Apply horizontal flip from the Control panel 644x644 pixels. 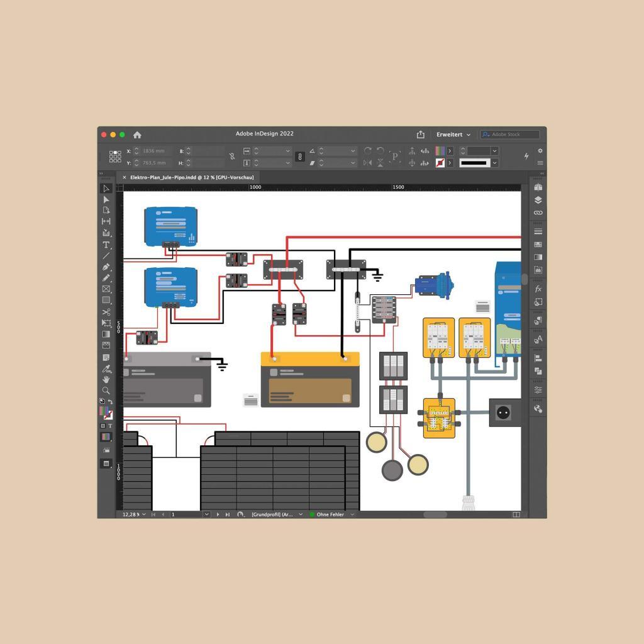coord(368,162)
